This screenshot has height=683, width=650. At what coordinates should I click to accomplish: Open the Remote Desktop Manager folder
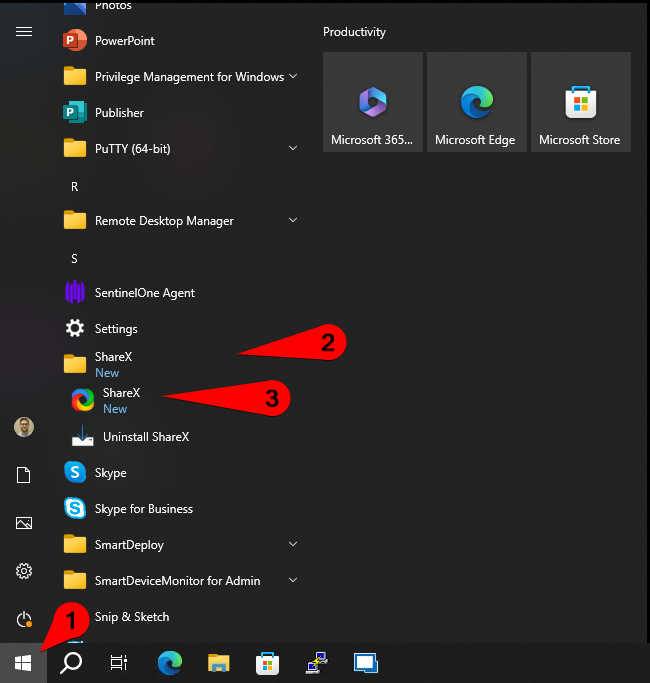[181, 220]
